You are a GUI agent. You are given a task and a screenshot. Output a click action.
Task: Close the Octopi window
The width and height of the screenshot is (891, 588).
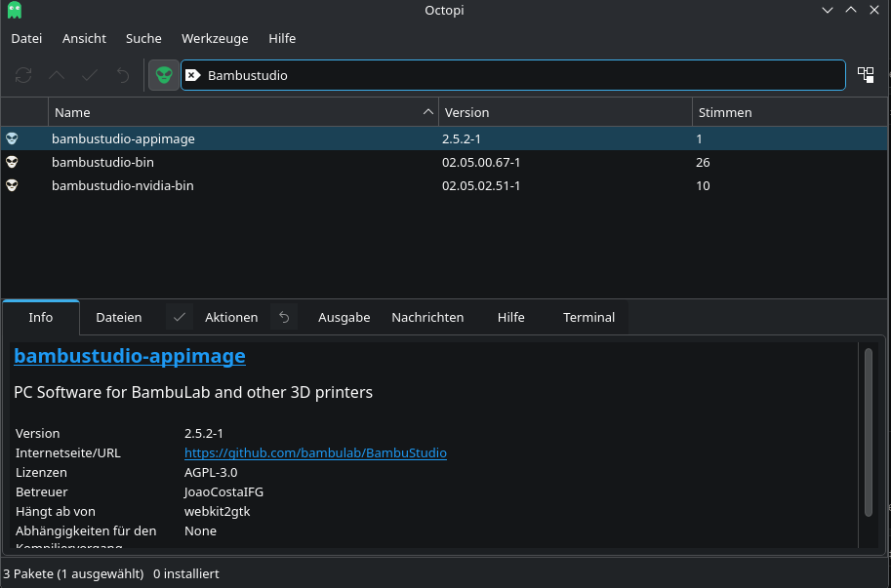coord(874,10)
